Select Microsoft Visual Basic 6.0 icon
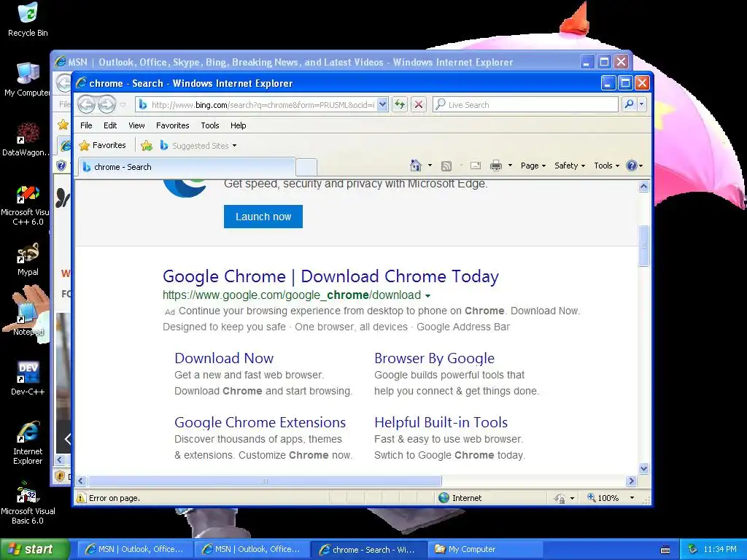 28,504
